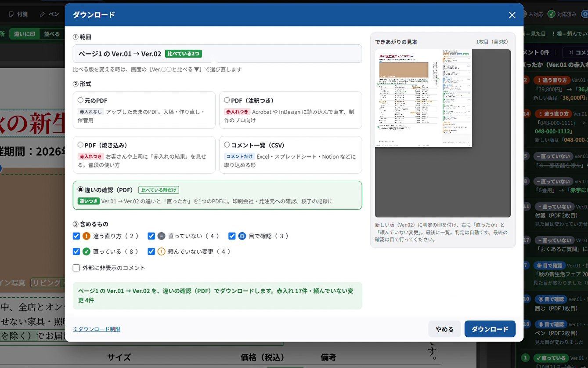Choose the コメント一覧（CSV）format

pos(290,155)
